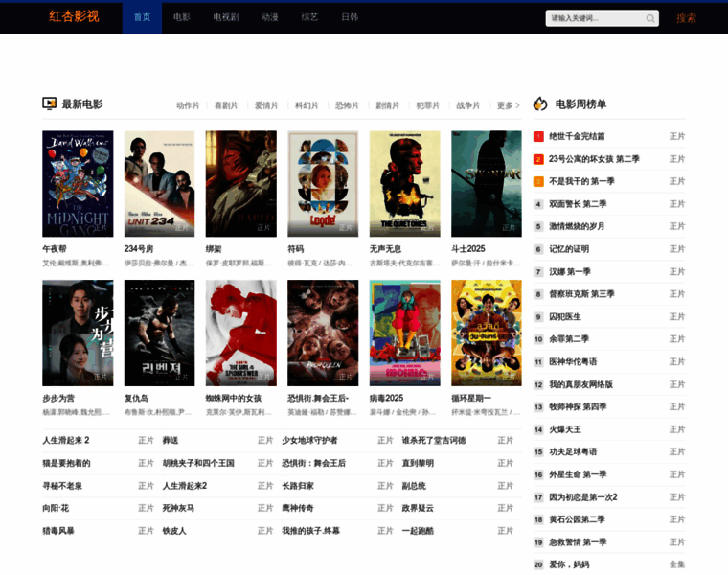Filter by 剧情片 category
Viewport: 728px width, 575px height.
click(388, 106)
